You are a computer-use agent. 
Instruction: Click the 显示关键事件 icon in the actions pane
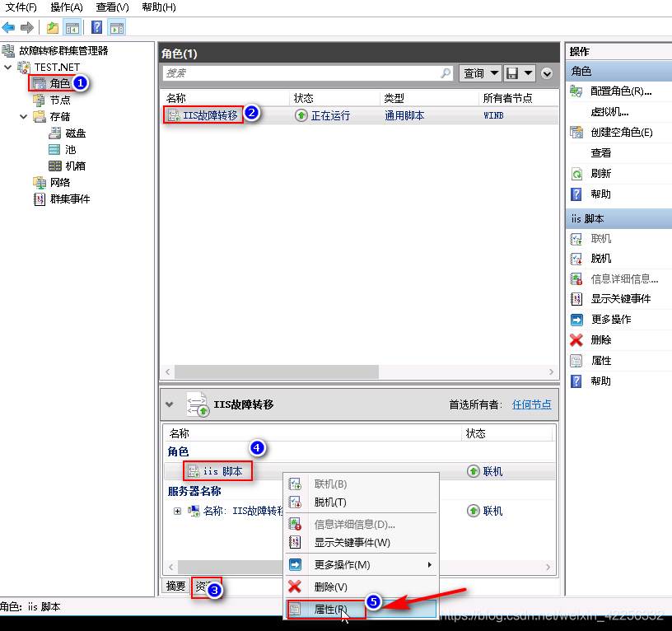(576, 299)
